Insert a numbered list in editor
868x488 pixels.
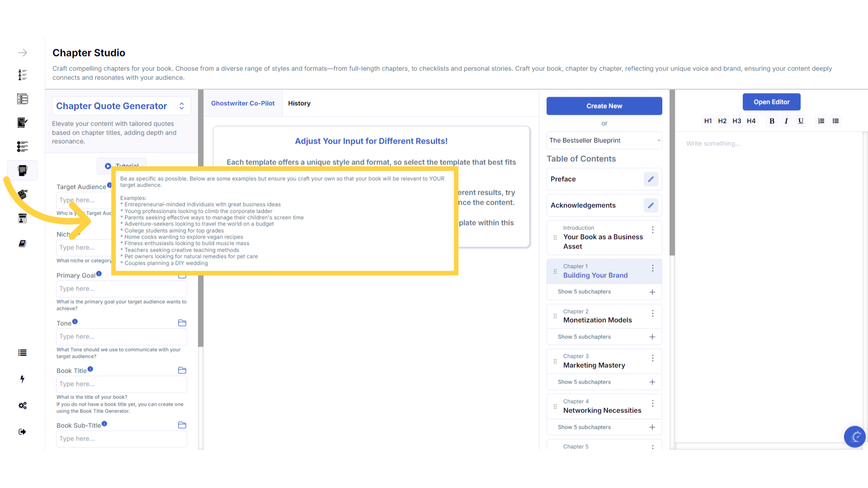821,121
